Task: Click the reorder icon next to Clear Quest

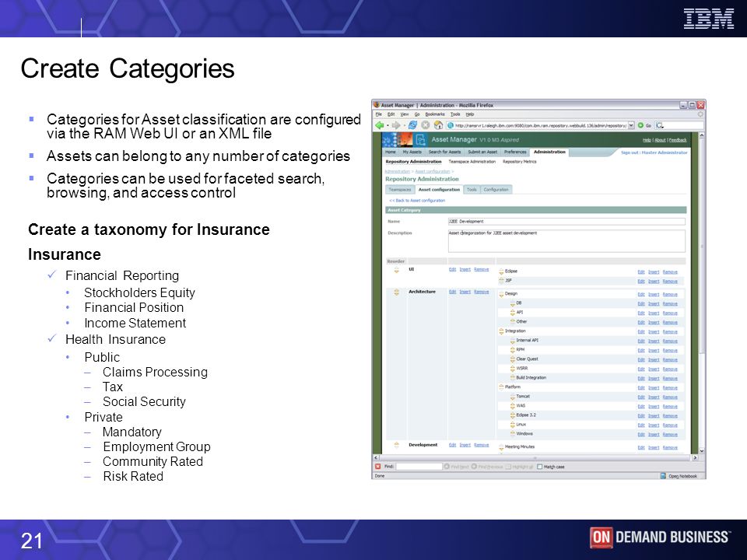Action: [x=513, y=359]
